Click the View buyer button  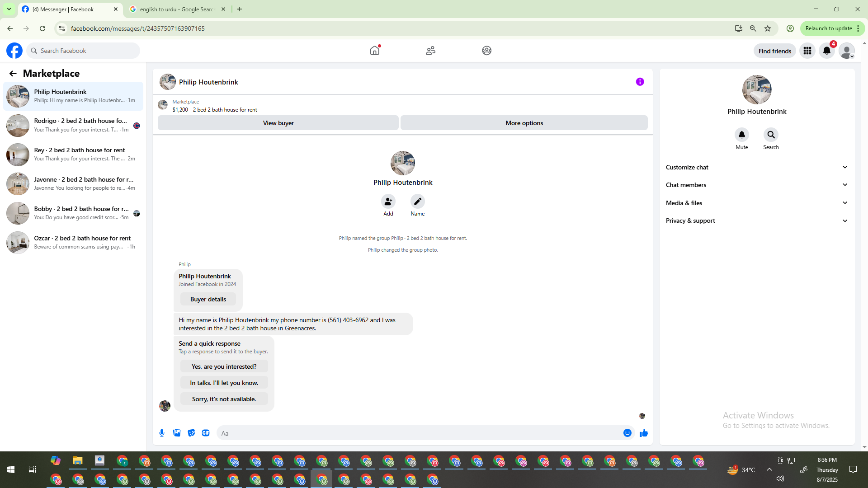(x=278, y=123)
